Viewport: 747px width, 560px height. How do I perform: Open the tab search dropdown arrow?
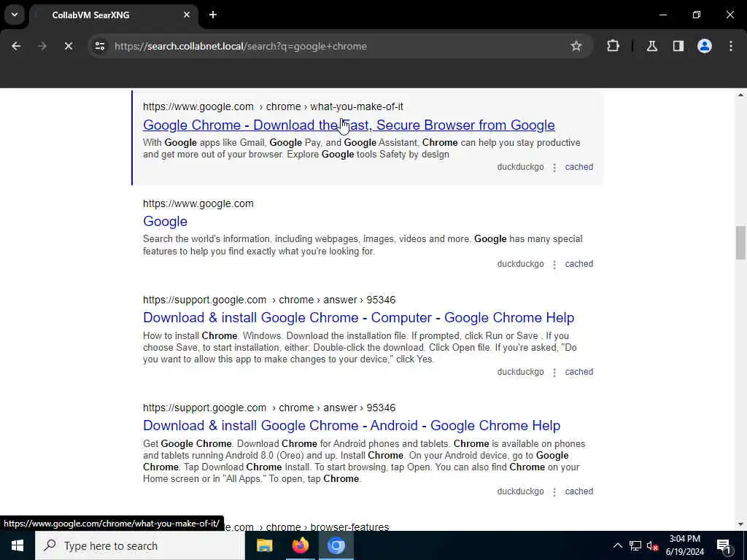[15, 15]
